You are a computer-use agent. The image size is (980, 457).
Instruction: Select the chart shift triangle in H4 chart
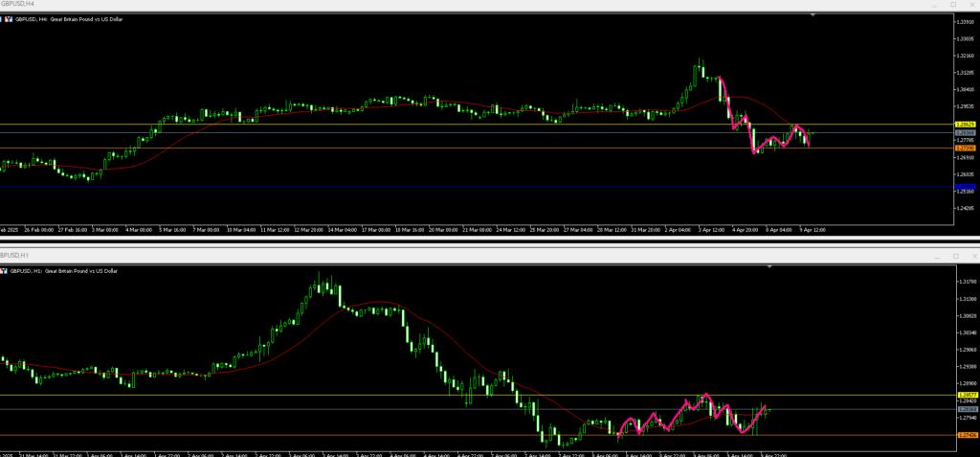813,15
